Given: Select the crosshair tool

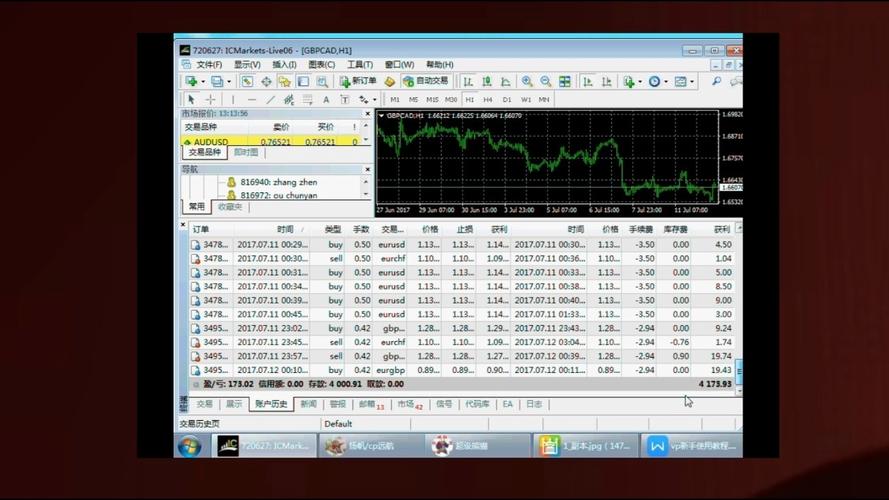Looking at the screenshot, I should click(x=210, y=100).
